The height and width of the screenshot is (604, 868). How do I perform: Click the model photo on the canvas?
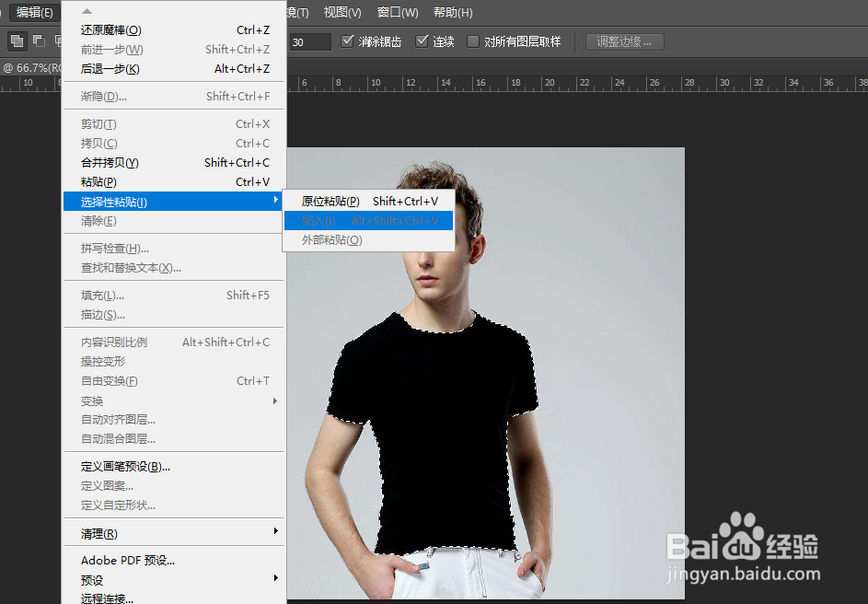485,373
